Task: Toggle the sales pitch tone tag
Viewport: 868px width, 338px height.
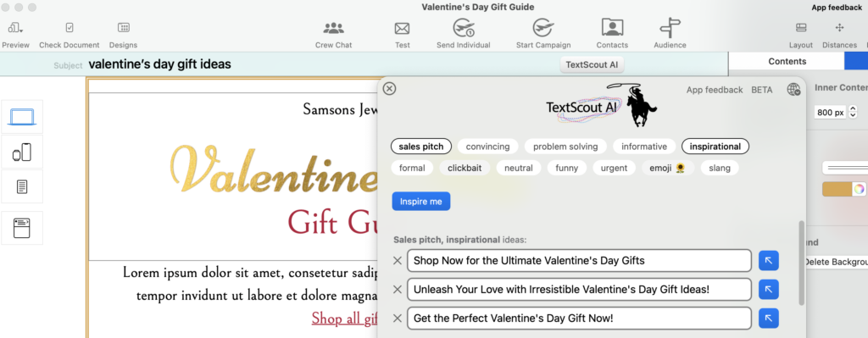Action: [421, 147]
